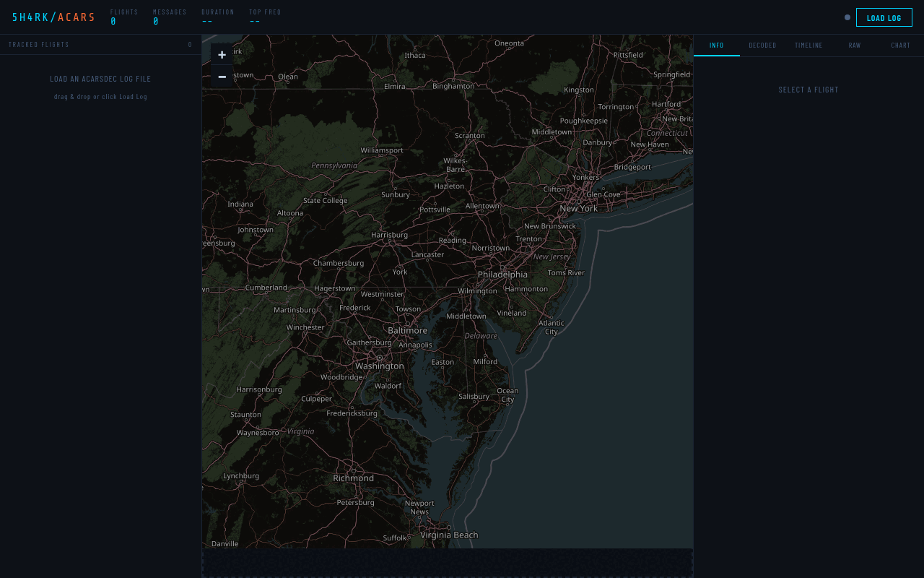Open the Decoded tab
924x578 pixels.
(762, 45)
